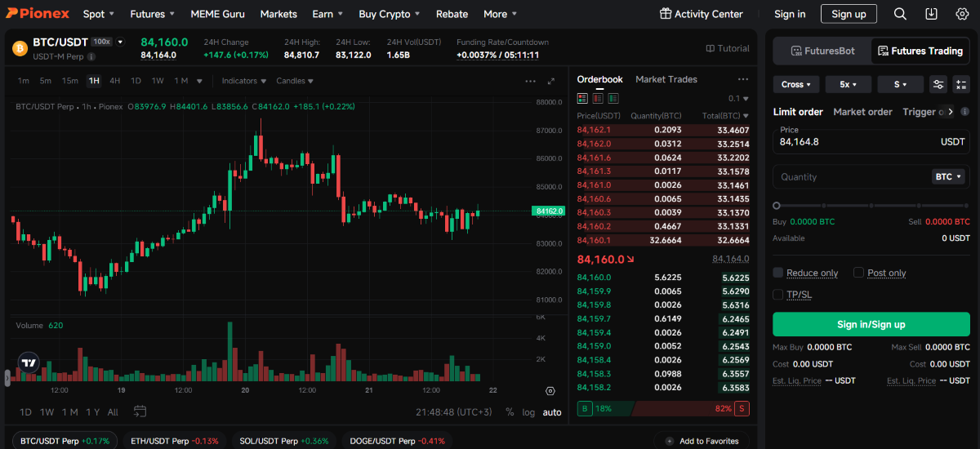Enable the Reduce only checkbox

coord(778,273)
